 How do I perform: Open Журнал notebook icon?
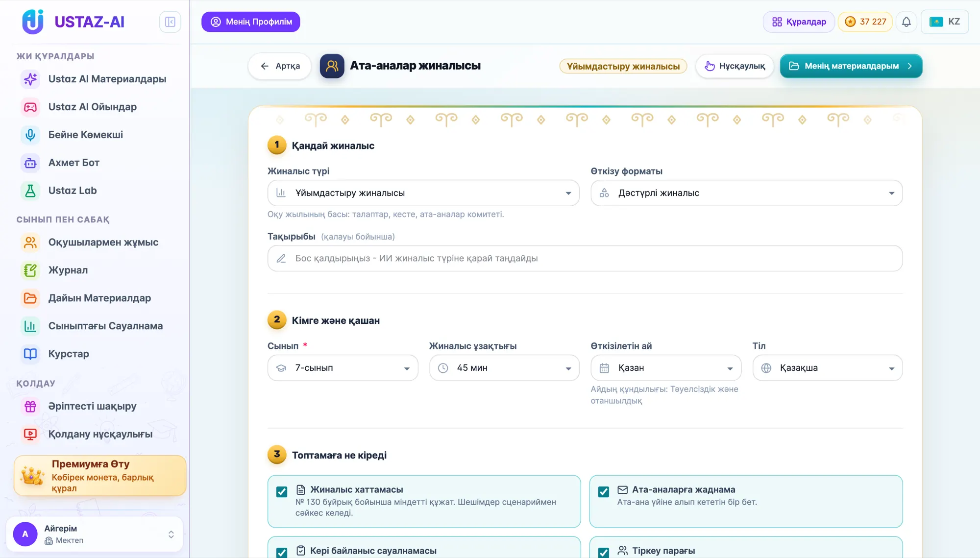coord(30,270)
